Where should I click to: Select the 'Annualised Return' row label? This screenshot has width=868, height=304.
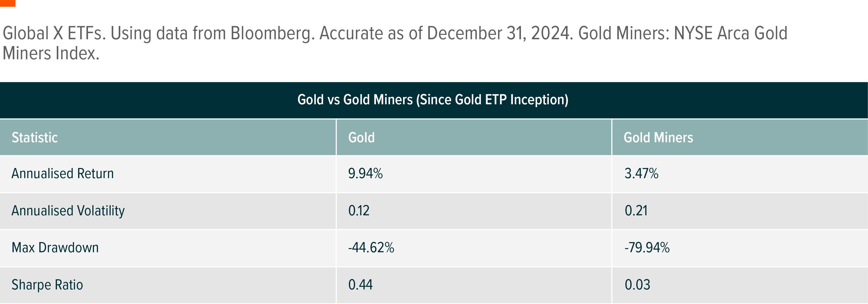click(x=63, y=174)
